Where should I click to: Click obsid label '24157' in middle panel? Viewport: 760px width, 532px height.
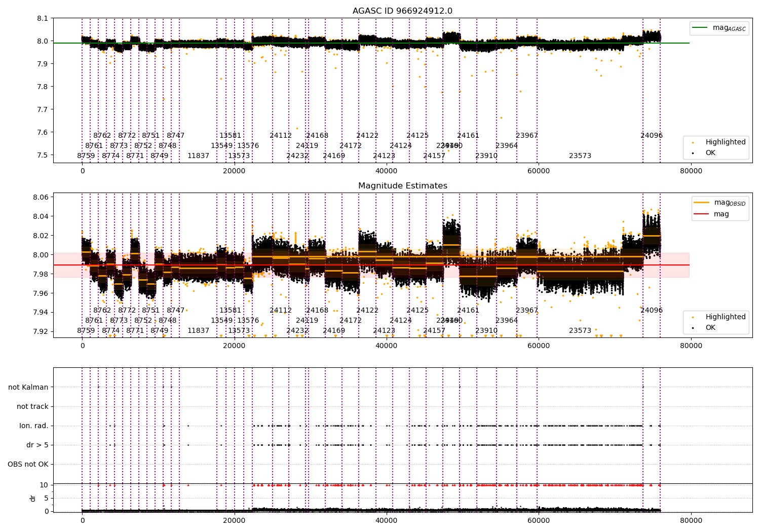(434, 330)
